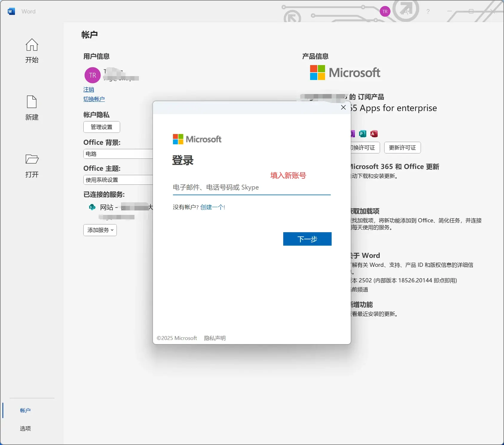
Task: Click the question mark help icon
Action: click(428, 12)
